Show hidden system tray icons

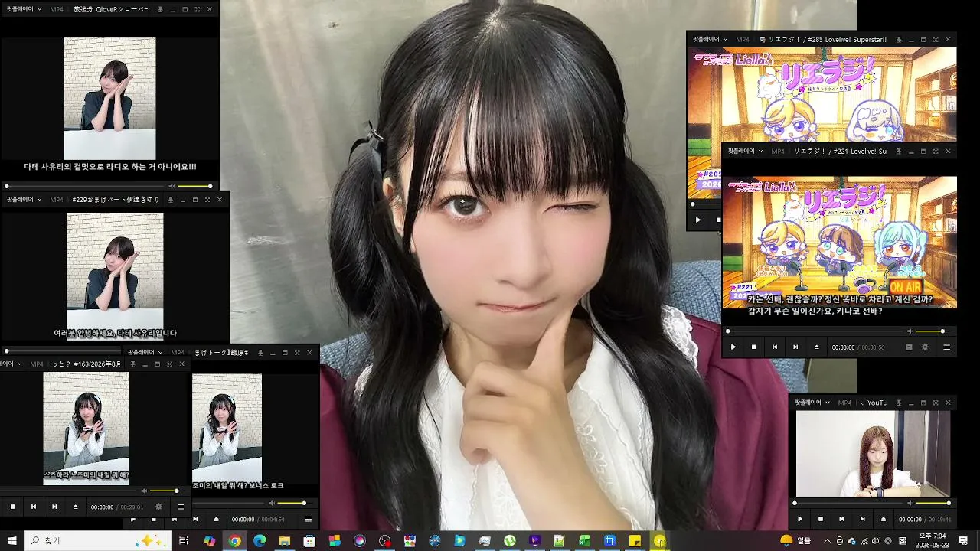[827, 541]
